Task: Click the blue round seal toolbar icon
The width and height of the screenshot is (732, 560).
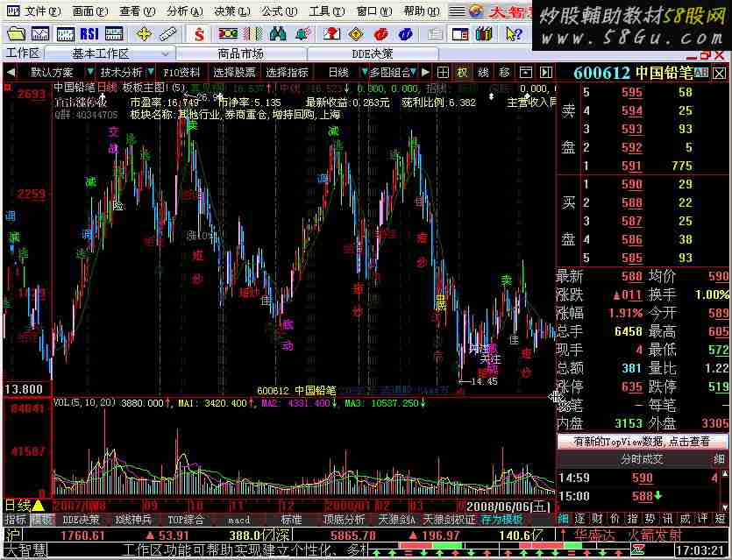Action: pyautogui.click(x=405, y=34)
